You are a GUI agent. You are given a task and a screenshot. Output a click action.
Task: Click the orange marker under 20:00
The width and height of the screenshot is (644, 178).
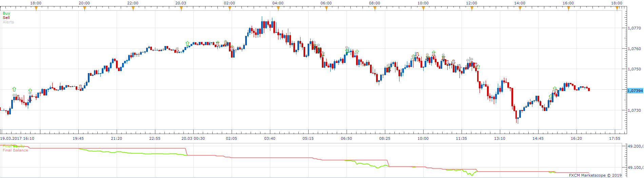84,8
